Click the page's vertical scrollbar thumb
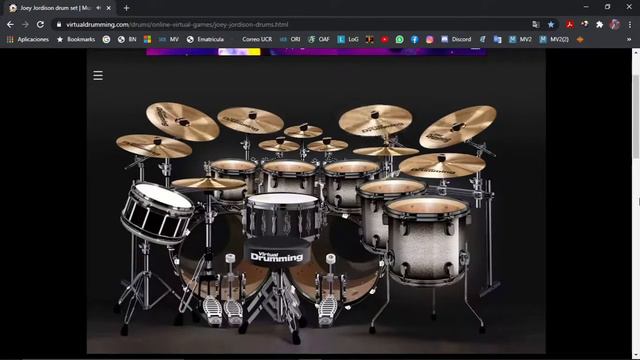This screenshot has height=360, width=640. coord(636,116)
